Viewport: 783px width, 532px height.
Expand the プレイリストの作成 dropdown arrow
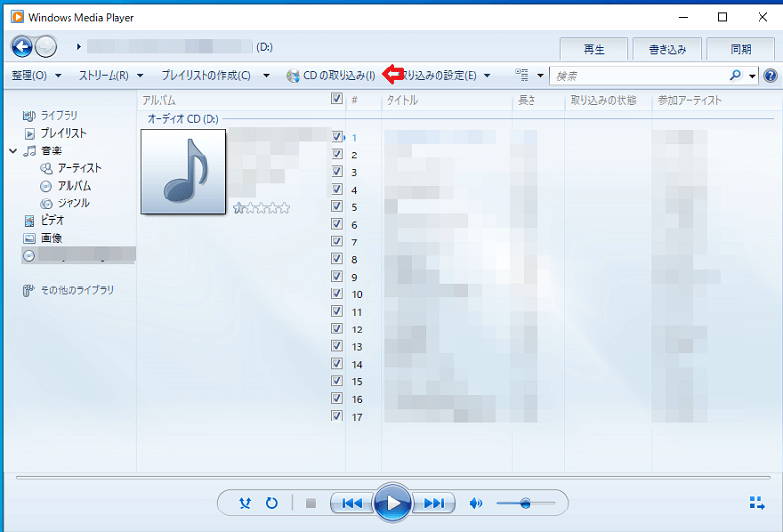click(266, 76)
